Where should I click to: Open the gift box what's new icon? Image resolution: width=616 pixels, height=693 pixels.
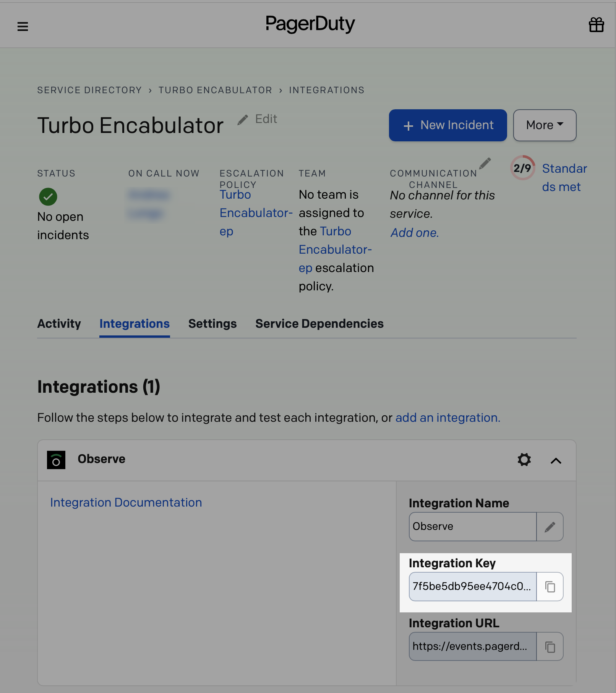(596, 25)
